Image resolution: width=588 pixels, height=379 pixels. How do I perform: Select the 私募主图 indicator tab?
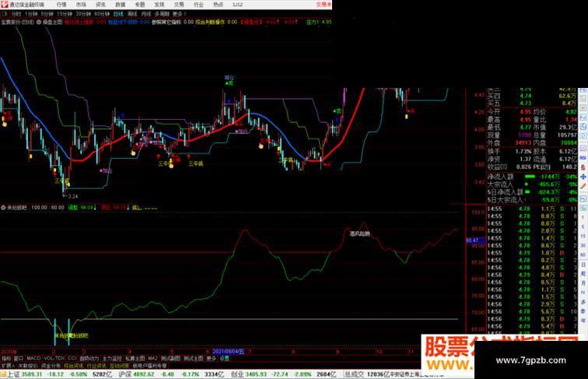[135, 358]
